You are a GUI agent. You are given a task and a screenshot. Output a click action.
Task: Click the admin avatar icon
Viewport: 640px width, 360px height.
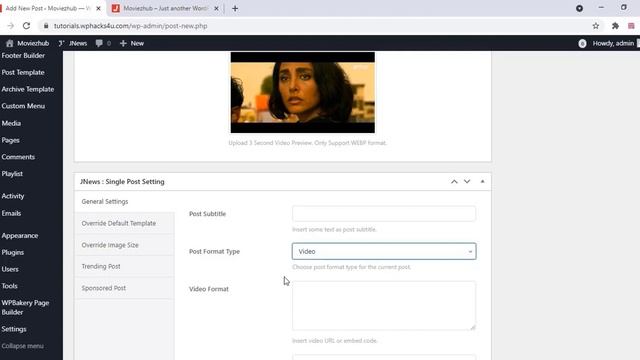(582, 43)
